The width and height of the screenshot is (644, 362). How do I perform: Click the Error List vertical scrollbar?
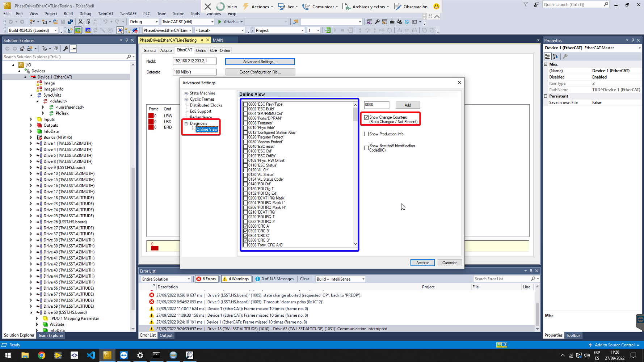pyautogui.click(x=537, y=308)
